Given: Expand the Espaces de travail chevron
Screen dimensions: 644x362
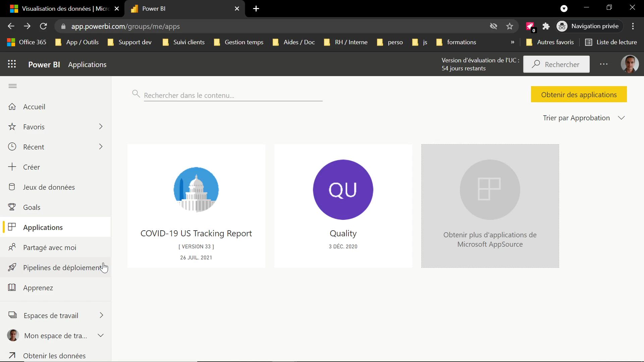Looking at the screenshot, I should (101, 315).
